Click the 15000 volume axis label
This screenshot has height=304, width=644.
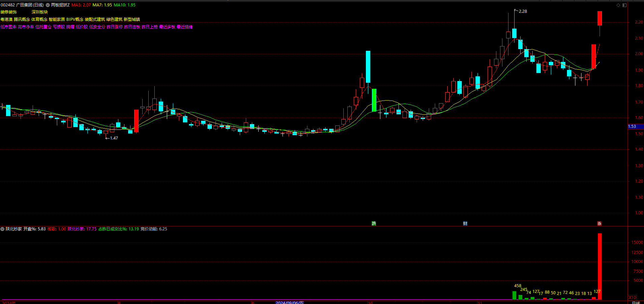click(637, 242)
